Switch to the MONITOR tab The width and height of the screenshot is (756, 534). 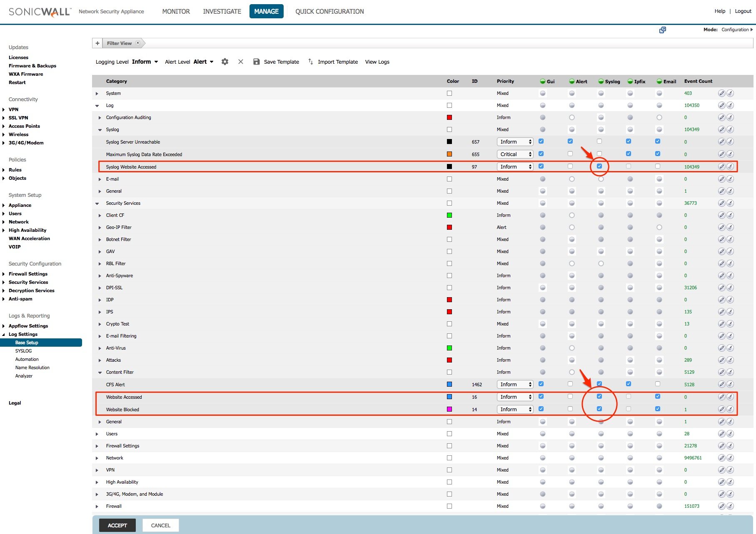tap(176, 11)
